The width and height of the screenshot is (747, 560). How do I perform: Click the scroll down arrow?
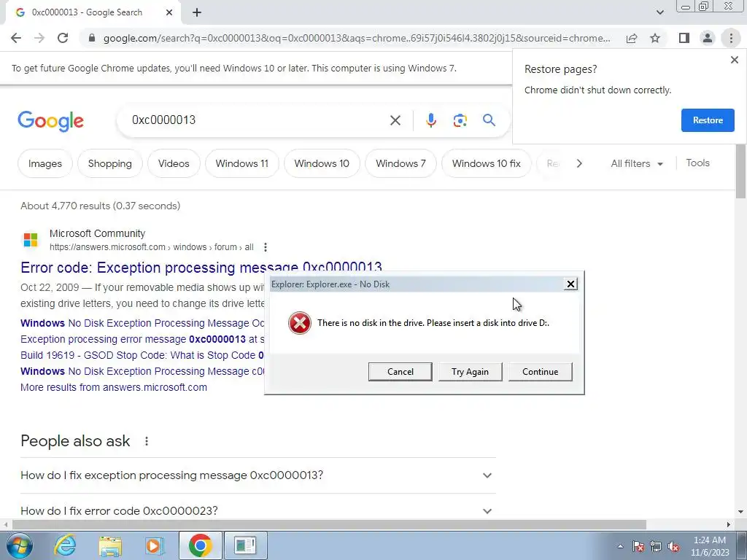click(740, 511)
